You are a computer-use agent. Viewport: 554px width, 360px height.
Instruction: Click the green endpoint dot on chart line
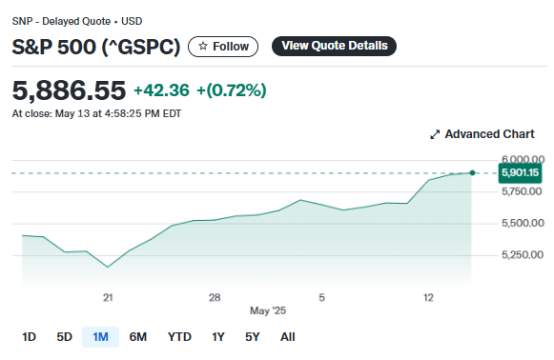(472, 173)
